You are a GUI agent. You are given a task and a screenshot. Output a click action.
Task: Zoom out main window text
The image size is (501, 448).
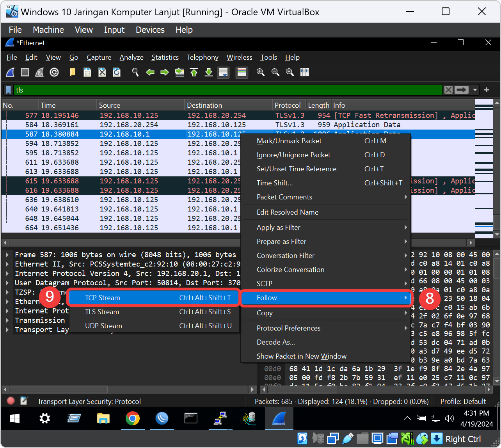pos(275,72)
